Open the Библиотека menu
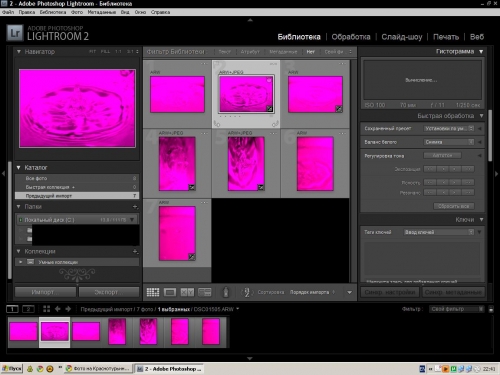500x375 pixels. pyautogui.click(x=53, y=12)
